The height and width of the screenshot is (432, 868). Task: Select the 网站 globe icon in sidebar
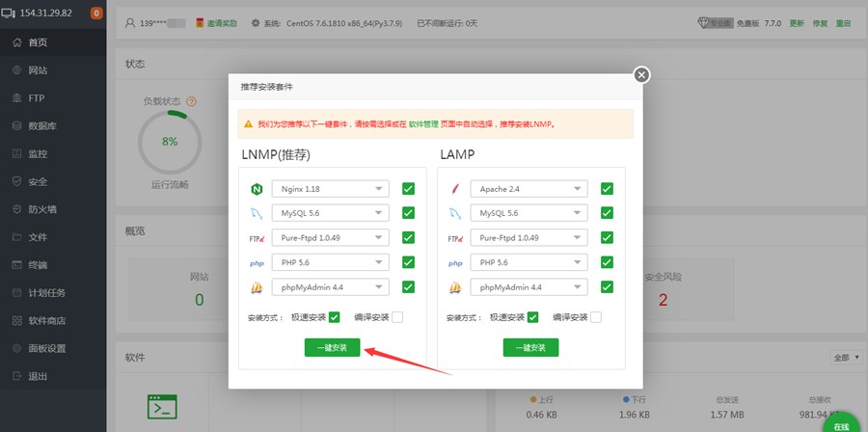[16, 70]
